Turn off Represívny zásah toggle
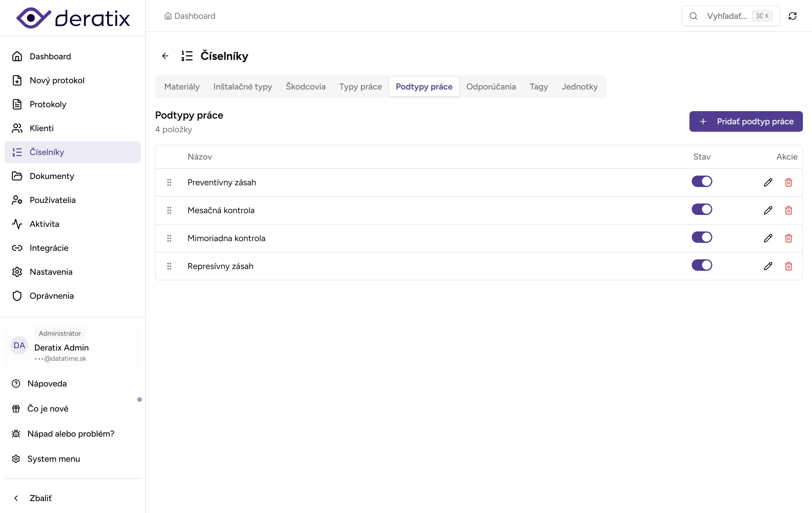This screenshot has height=513, width=812. (x=701, y=265)
